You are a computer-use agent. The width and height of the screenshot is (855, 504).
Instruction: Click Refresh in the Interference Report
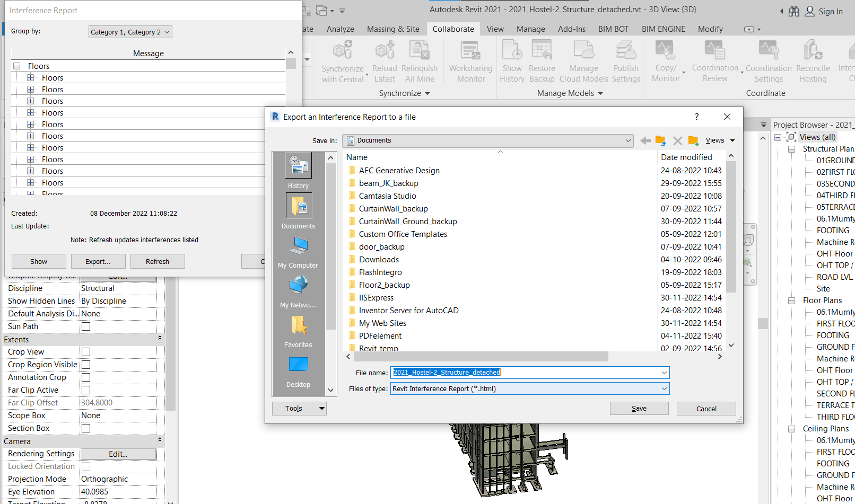point(158,261)
